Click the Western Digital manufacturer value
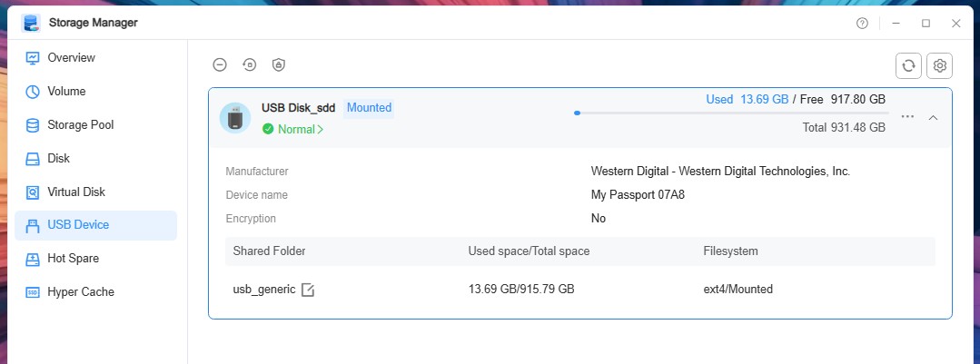Screen dimensions: 980x364 pos(720,171)
